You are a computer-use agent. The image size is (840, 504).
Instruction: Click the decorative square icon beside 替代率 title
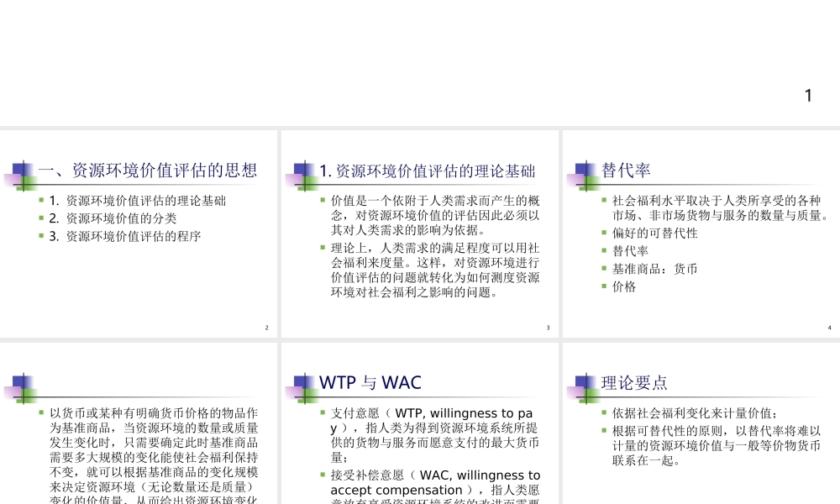580,172
